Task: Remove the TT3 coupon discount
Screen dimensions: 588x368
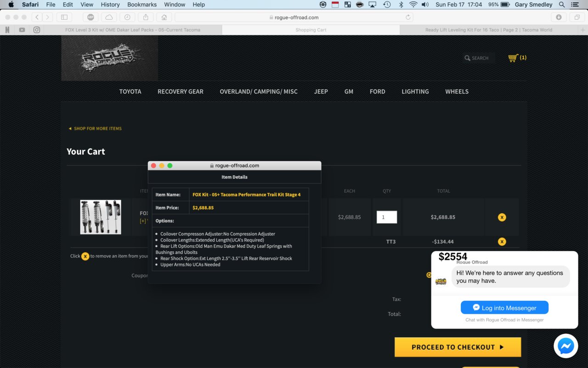Action: pyautogui.click(x=502, y=241)
